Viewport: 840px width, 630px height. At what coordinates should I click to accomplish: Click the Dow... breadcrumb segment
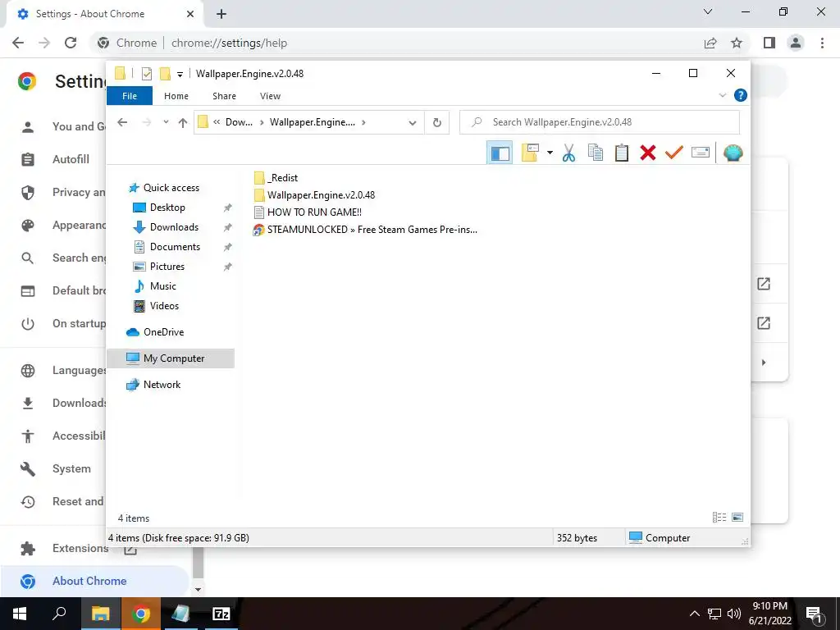(239, 122)
